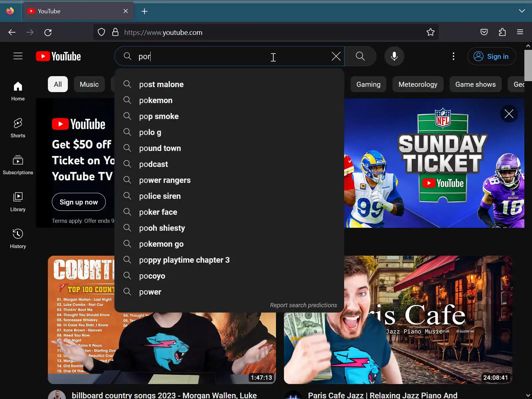The width and height of the screenshot is (532, 399).
Task: Choose suggestion 'podcast'
Action: coord(229,164)
